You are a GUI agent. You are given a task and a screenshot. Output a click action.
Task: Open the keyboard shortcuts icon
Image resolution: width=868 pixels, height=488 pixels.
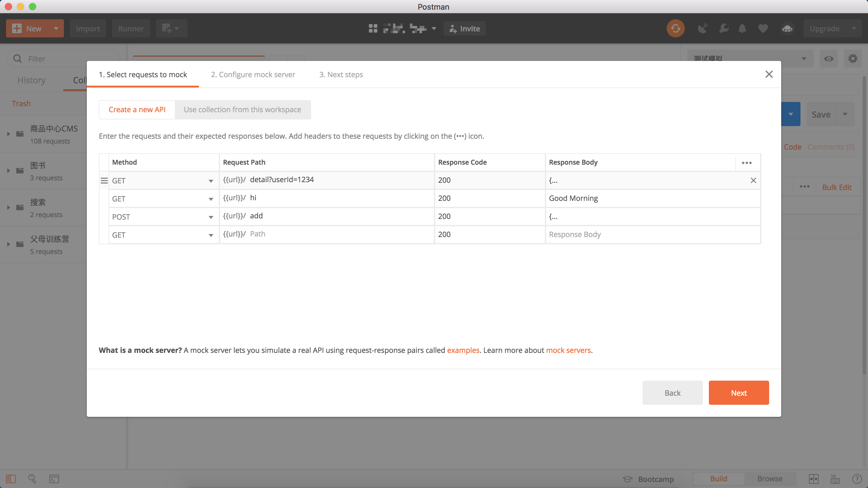pos(835,479)
